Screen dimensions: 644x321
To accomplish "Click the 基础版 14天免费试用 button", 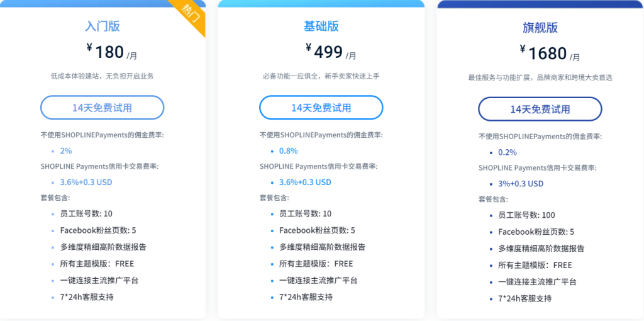I will click(x=321, y=108).
